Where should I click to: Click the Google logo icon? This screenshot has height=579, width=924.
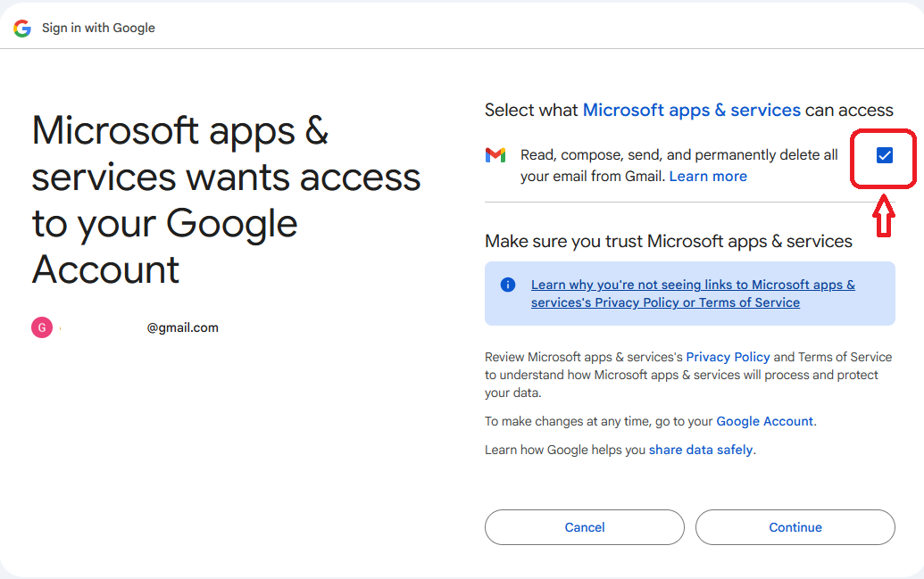[x=22, y=28]
